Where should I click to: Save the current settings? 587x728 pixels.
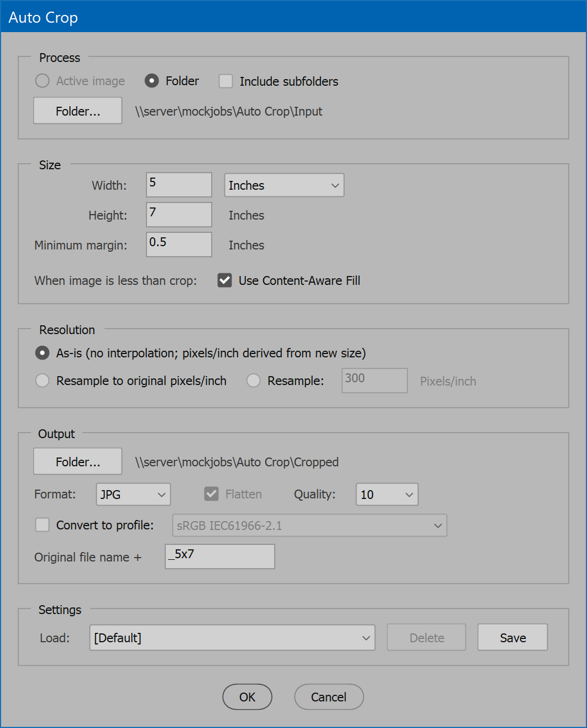[x=512, y=637]
